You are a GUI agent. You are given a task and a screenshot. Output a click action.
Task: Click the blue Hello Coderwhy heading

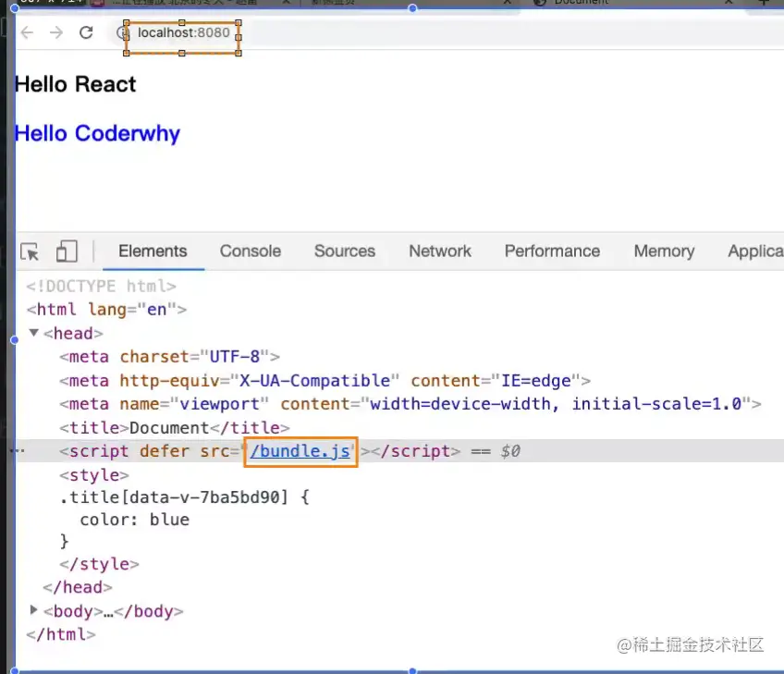[97, 133]
